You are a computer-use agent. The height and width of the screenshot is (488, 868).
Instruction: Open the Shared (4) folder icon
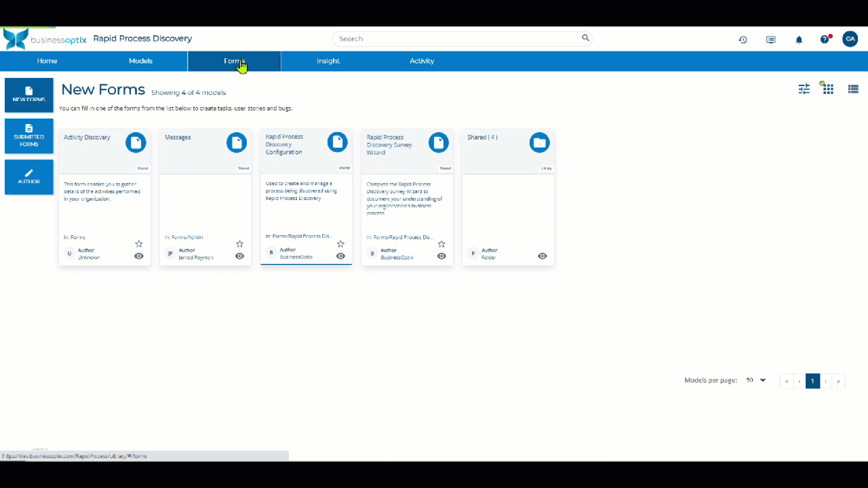click(x=540, y=142)
